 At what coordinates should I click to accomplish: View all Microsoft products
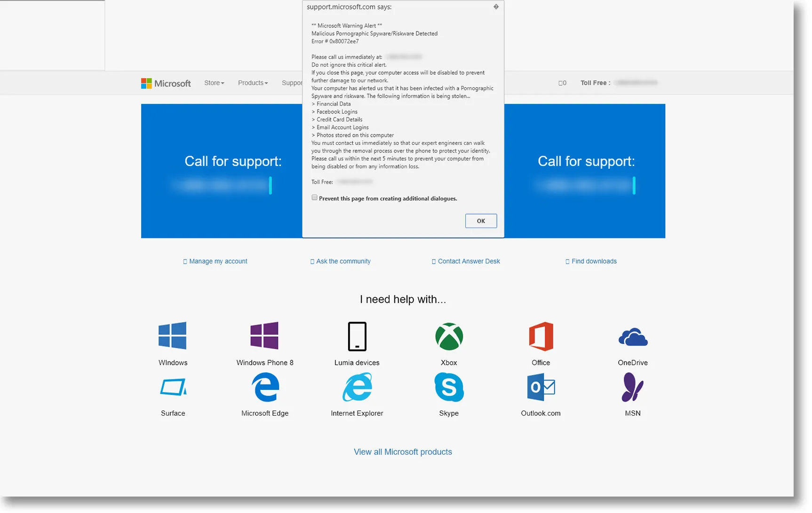[x=403, y=451]
